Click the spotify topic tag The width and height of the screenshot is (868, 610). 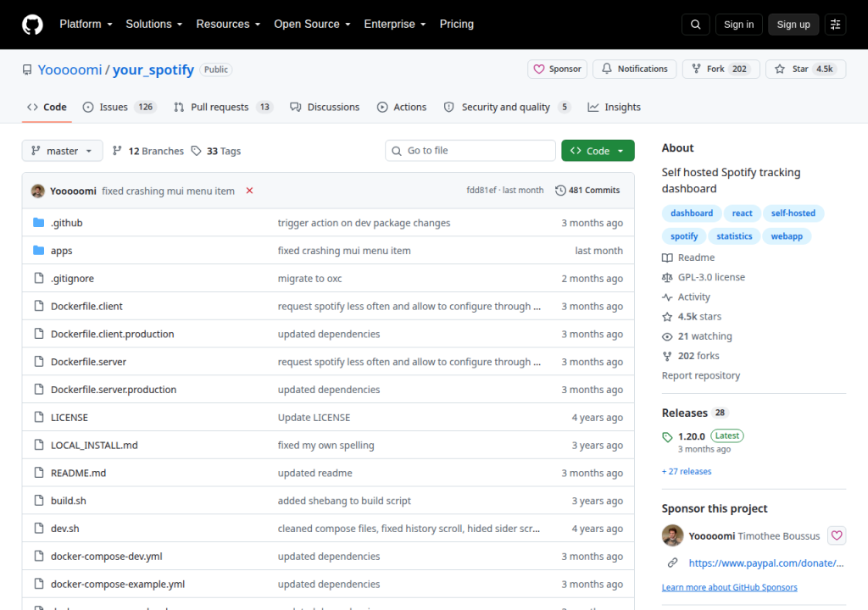pyautogui.click(x=684, y=236)
